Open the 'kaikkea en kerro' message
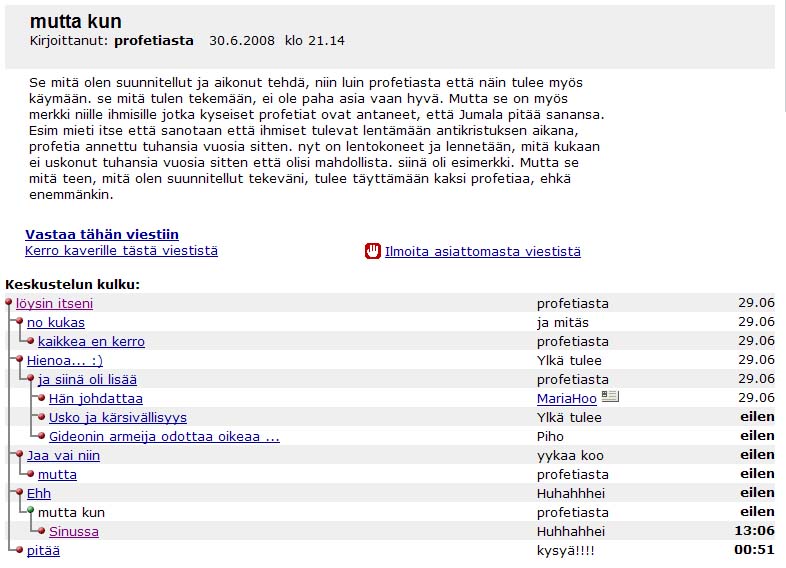 (x=91, y=341)
